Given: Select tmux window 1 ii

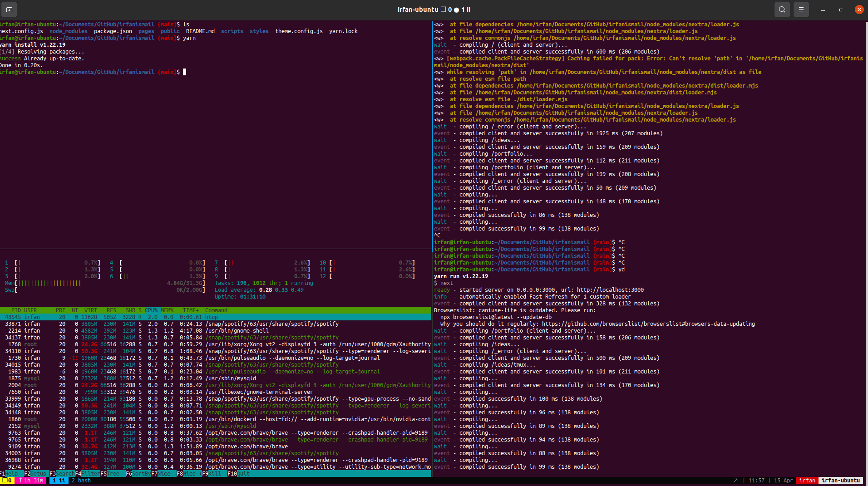Looking at the screenshot, I should point(59,480).
